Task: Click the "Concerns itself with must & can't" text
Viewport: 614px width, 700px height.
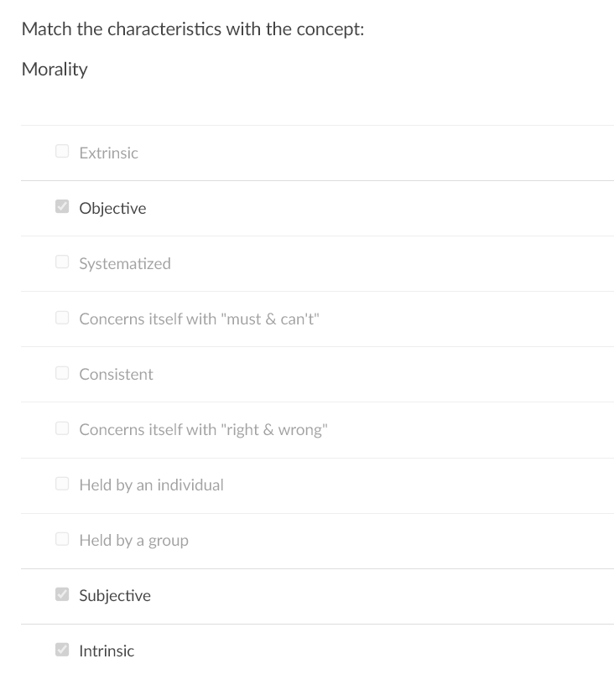Action: [199, 319]
